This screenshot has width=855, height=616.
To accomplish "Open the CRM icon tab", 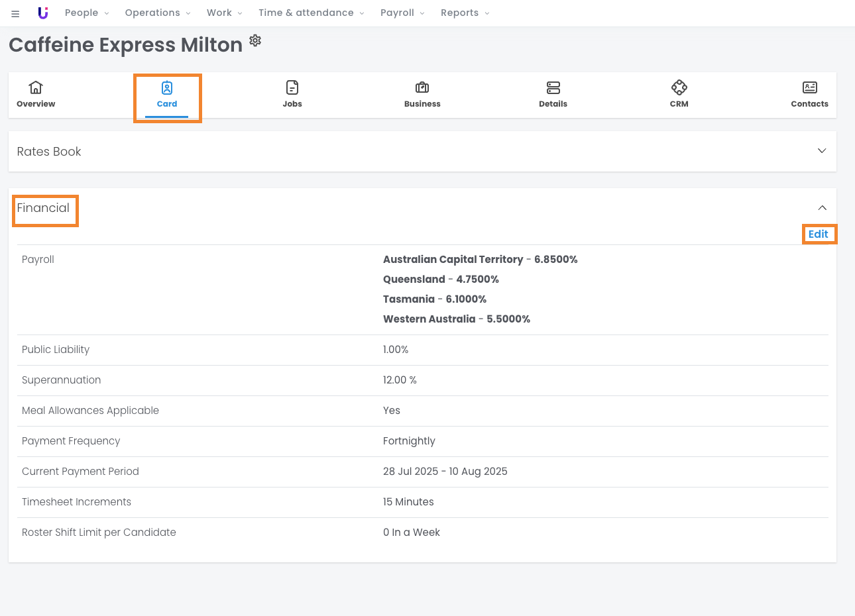I will tap(679, 87).
